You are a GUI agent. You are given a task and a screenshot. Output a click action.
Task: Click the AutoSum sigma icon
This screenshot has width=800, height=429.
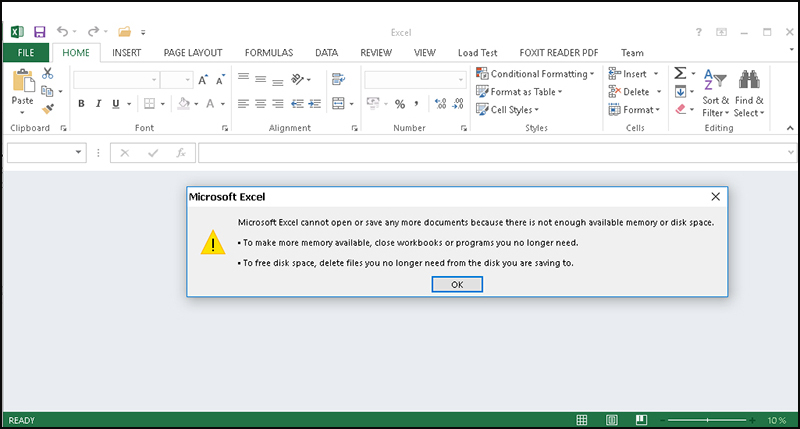coord(680,74)
